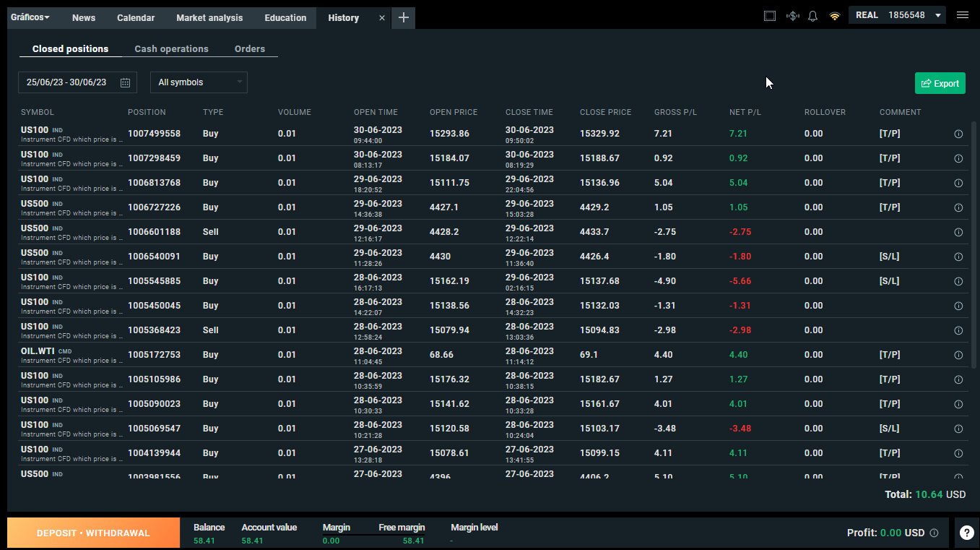
Task: Open the notifications bell icon
Action: (x=813, y=16)
